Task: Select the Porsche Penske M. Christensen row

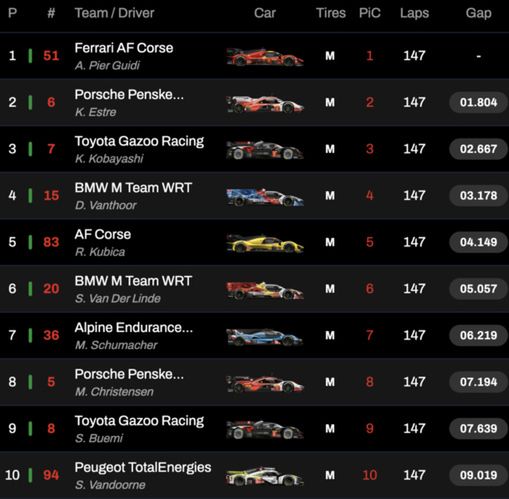Action: pos(254,382)
